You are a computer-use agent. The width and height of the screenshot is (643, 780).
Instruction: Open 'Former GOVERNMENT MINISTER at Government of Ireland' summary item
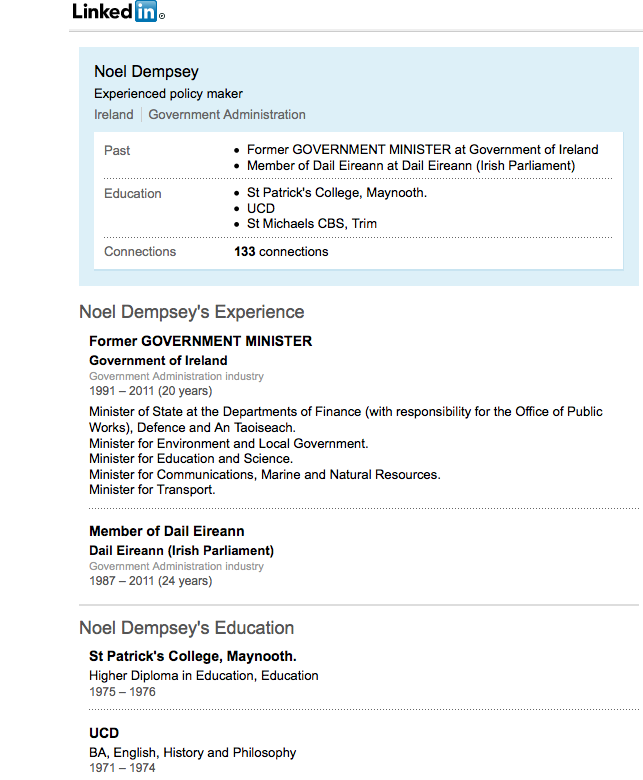(422, 150)
